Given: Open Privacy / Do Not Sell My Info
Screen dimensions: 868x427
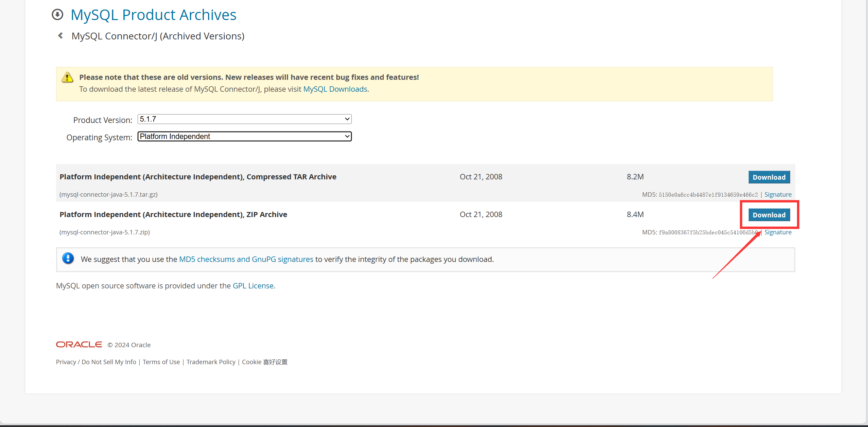Looking at the screenshot, I should tap(96, 362).
